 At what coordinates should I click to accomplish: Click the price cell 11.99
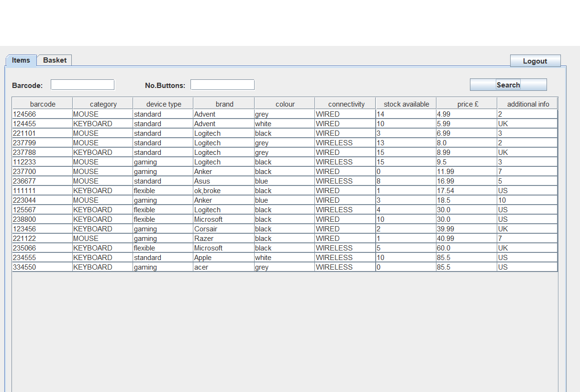coord(467,172)
